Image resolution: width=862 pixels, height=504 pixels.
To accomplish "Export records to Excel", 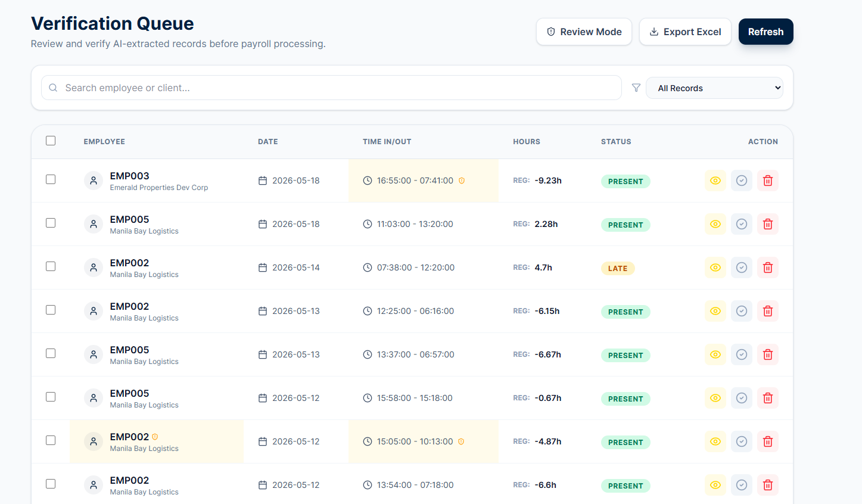I will 685,32.
